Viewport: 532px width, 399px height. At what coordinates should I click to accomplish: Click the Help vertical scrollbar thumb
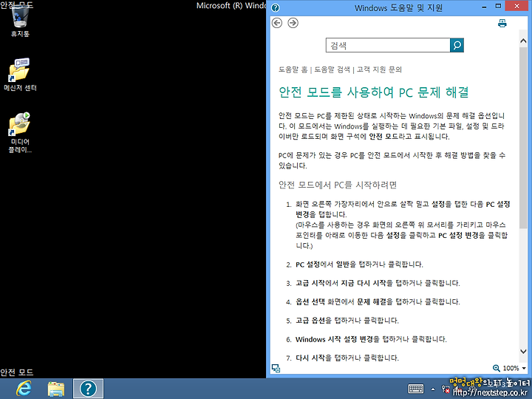click(524, 137)
